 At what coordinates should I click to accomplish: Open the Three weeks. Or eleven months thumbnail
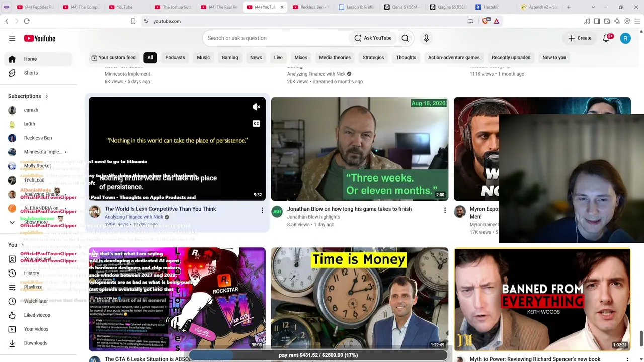point(360,149)
